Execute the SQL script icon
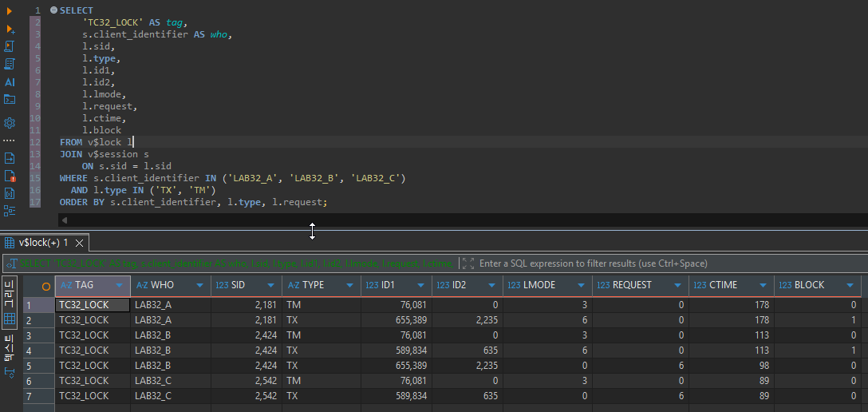 coord(10,46)
